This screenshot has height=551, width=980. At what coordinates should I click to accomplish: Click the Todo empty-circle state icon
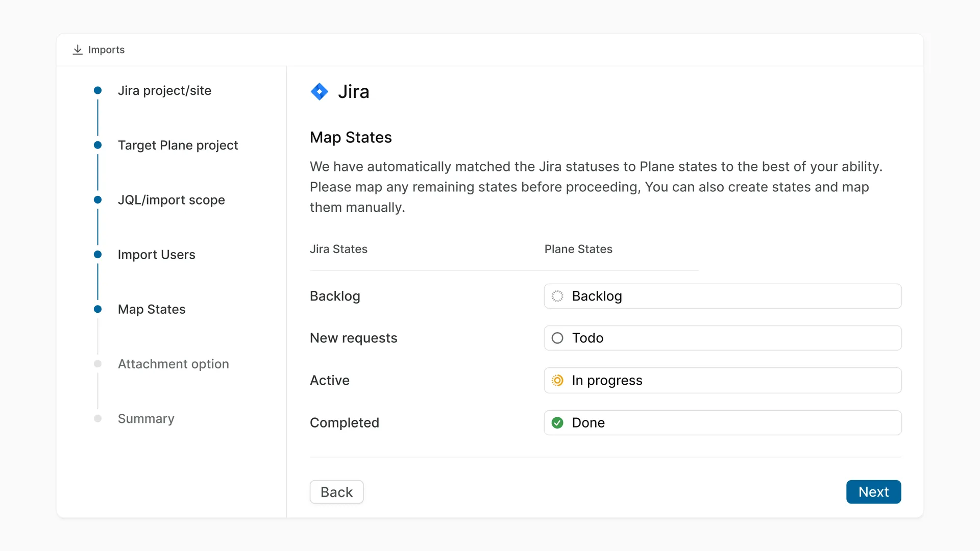(x=557, y=338)
